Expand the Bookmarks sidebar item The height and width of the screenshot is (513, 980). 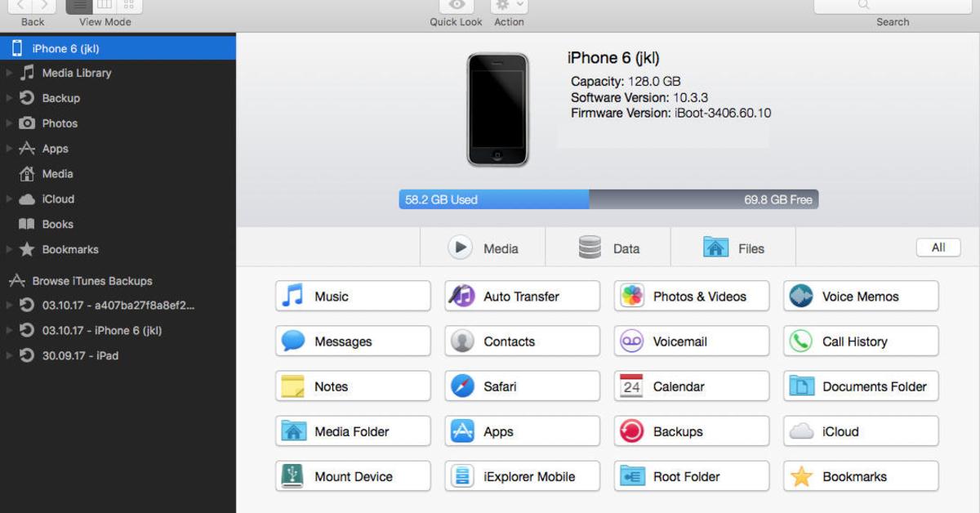(x=9, y=249)
